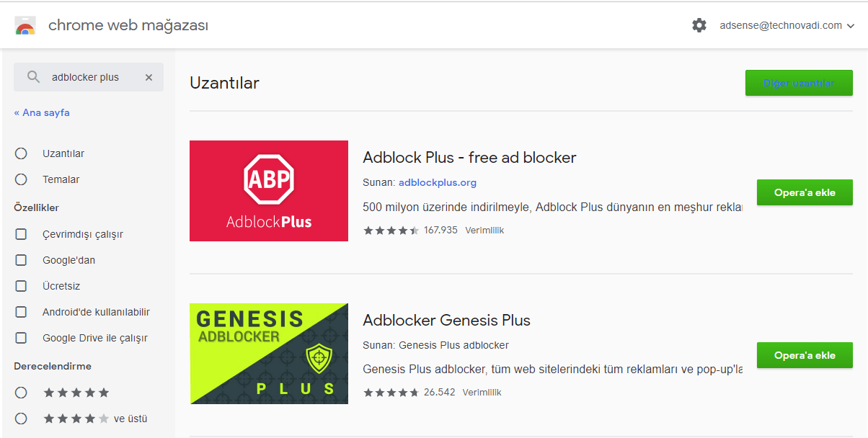868x438 pixels.
Task: Click the Adblock Plus star rating
Action: [391, 231]
